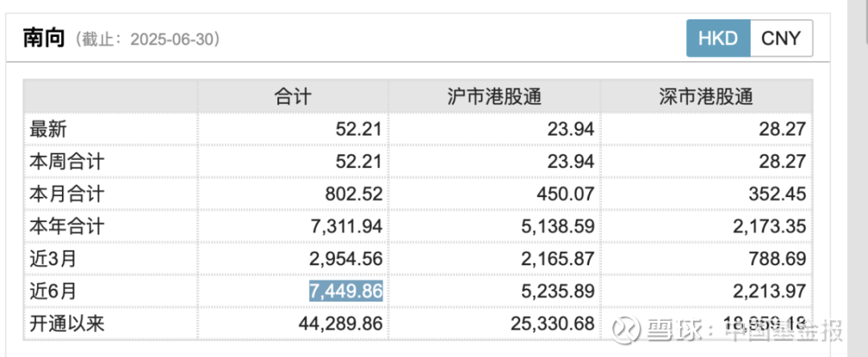Viewport: 868px width, 357px height.
Task: Click the 本年合计 row label
Action: point(67,227)
